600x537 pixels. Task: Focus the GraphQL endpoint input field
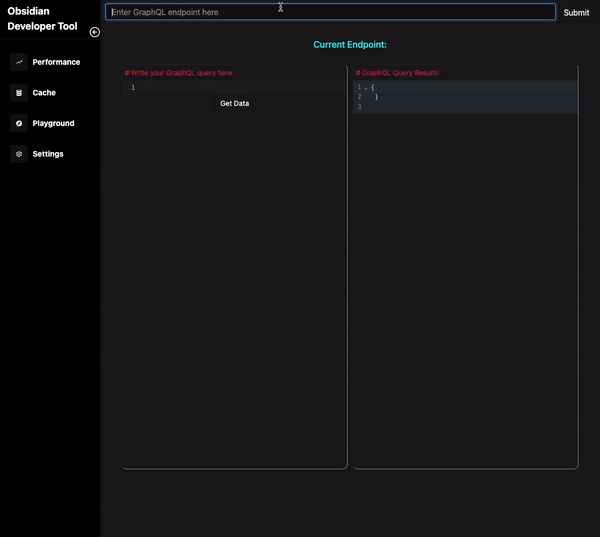click(331, 12)
